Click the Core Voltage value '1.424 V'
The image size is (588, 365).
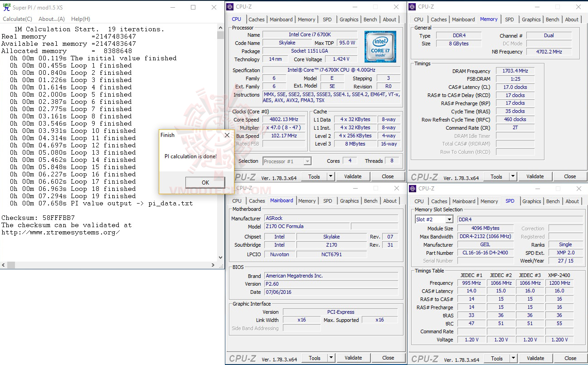pos(342,59)
